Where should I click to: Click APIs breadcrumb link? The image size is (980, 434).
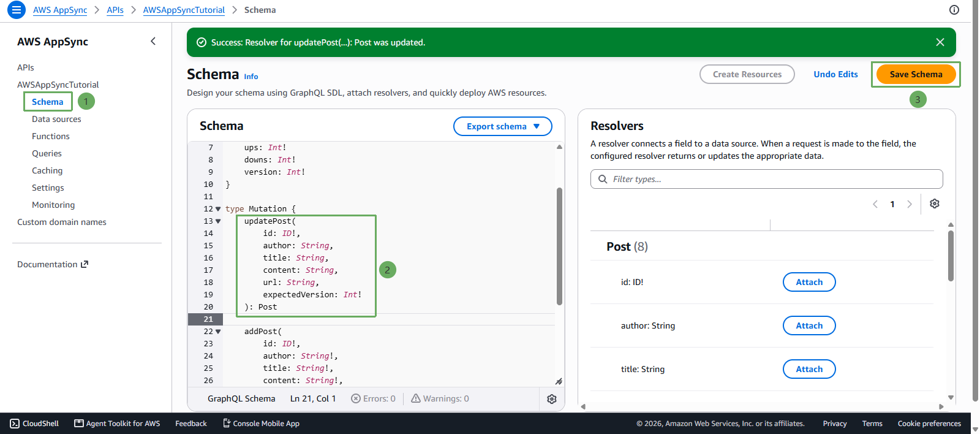(115, 10)
